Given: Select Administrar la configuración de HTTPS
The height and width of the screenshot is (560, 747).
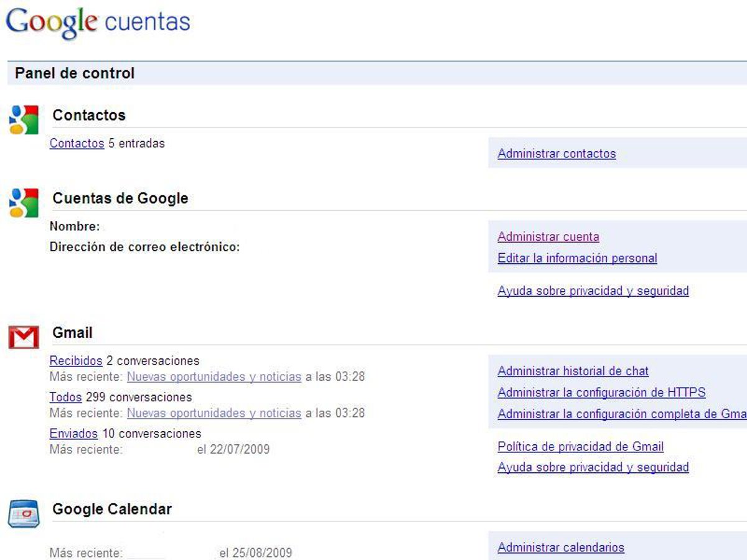Looking at the screenshot, I should [601, 393].
